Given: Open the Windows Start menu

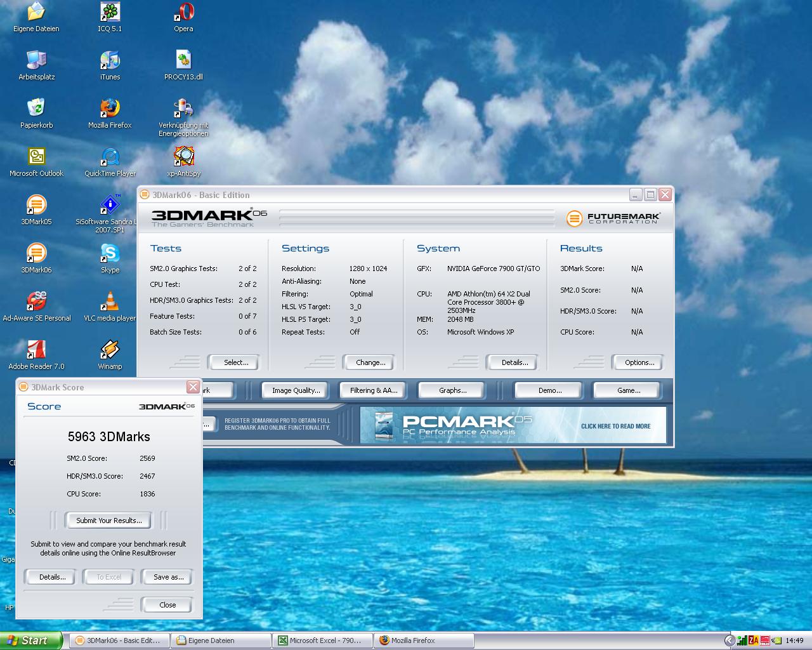Looking at the screenshot, I should point(31,640).
